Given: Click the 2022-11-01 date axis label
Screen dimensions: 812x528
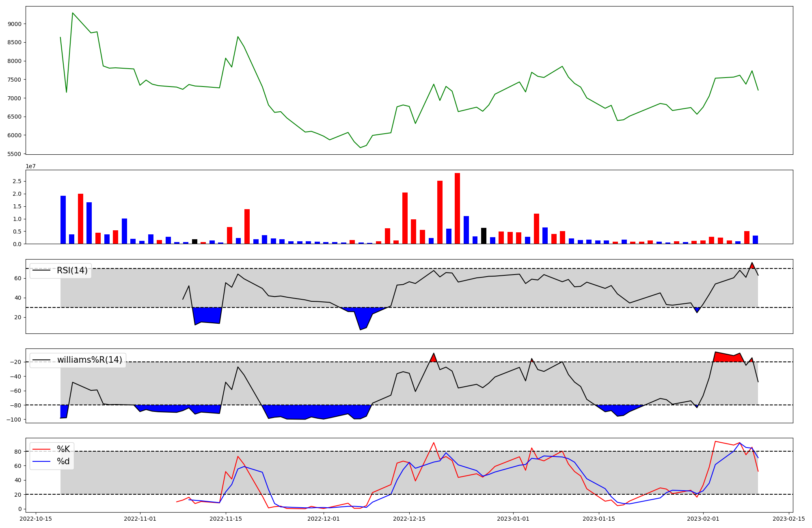Looking at the screenshot, I should click(x=140, y=519).
